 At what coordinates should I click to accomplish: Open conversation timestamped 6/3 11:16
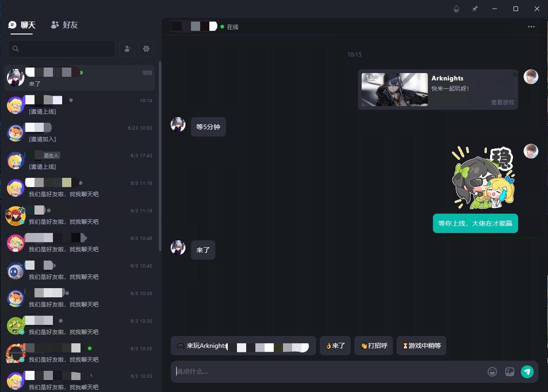coord(80,216)
